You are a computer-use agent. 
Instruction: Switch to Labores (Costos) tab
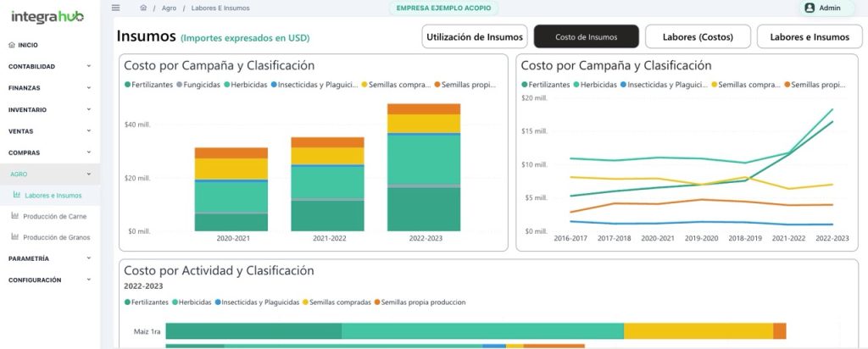[x=699, y=37]
